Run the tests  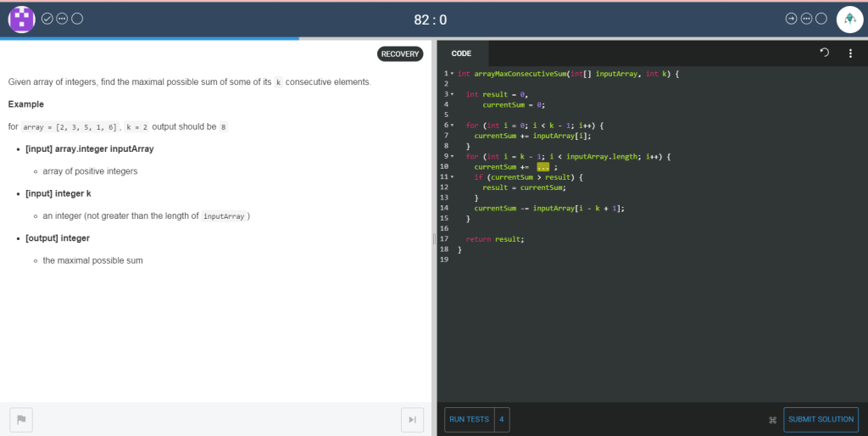(469, 419)
